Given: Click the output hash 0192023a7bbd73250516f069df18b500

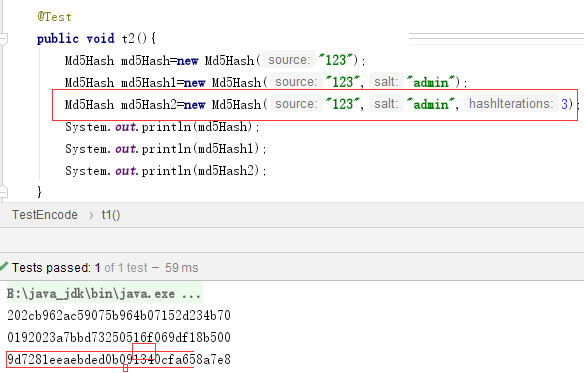Looking at the screenshot, I should [x=119, y=338].
